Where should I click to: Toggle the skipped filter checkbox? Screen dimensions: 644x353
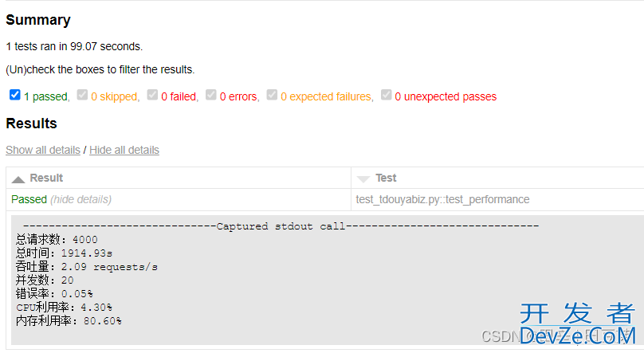(x=83, y=95)
